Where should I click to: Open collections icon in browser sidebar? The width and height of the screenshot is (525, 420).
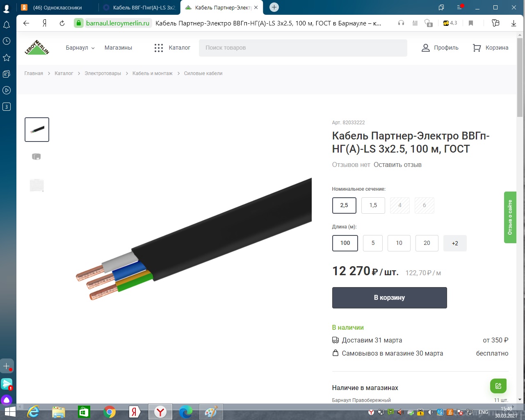pyautogui.click(x=7, y=74)
